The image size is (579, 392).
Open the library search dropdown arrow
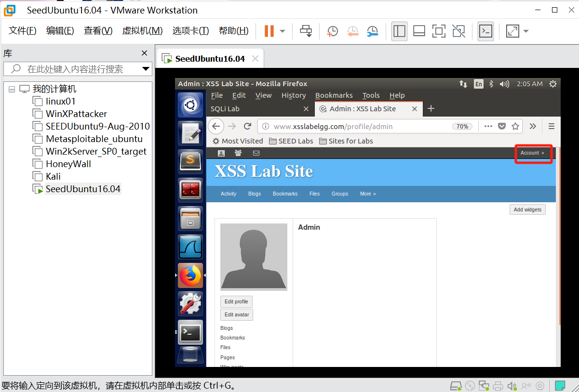(x=146, y=69)
